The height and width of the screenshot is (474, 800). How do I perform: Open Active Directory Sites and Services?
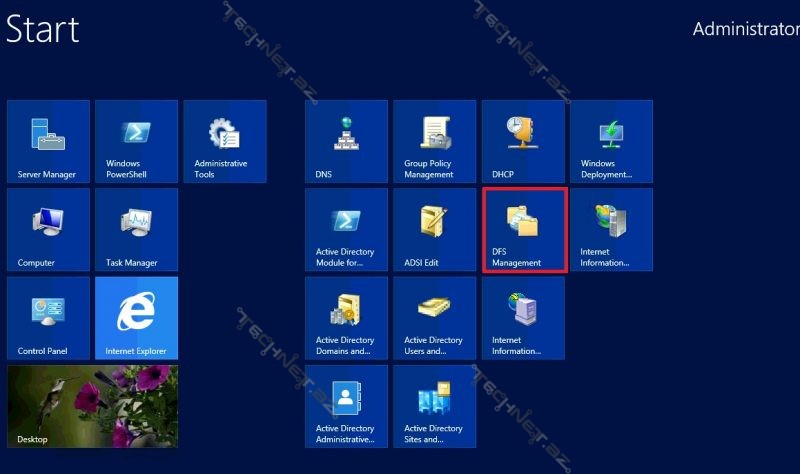tap(434, 405)
